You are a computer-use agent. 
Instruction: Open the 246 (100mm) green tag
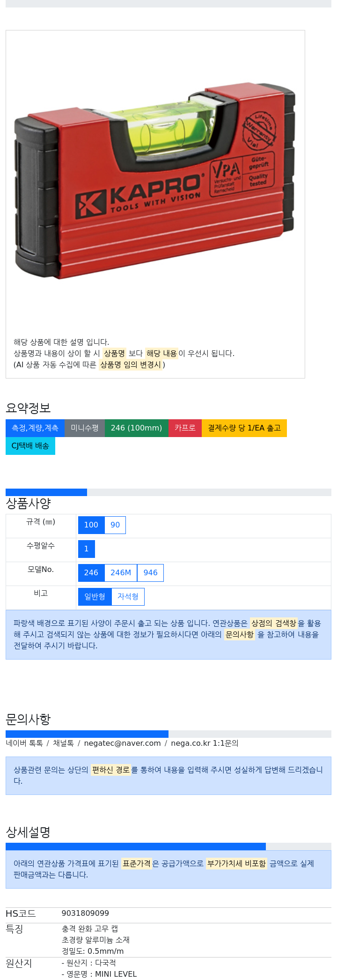(136, 428)
